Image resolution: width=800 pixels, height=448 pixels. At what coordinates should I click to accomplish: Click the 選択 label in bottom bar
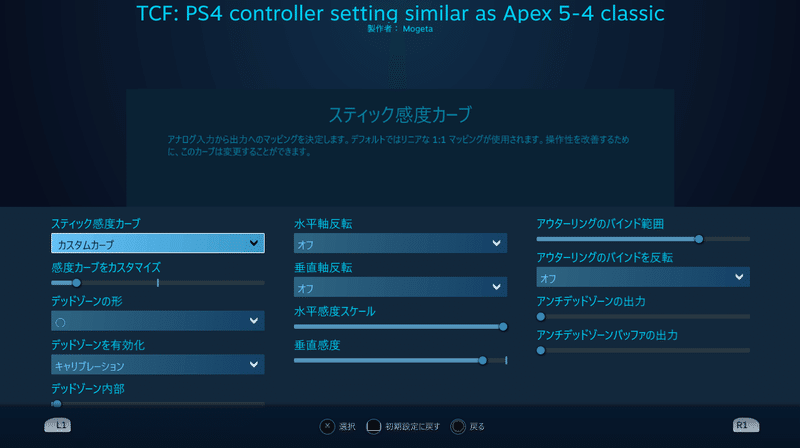click(347, 427)
